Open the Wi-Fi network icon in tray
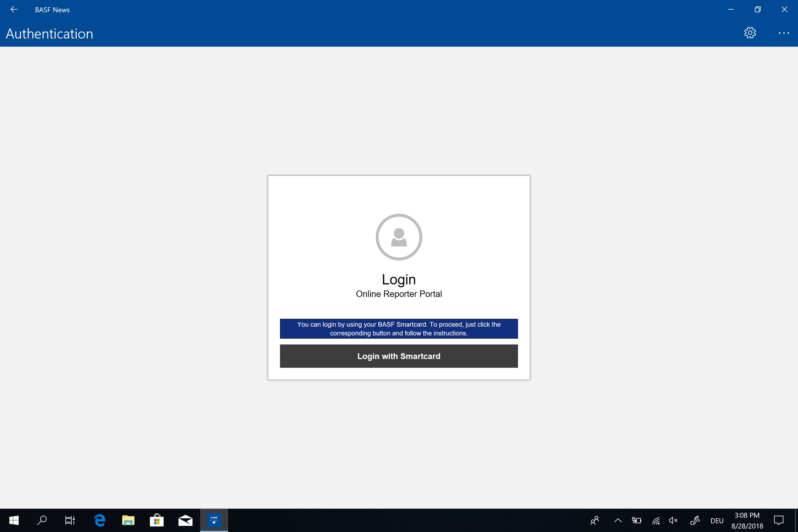The image size is (798, 532). coord(655,520)
